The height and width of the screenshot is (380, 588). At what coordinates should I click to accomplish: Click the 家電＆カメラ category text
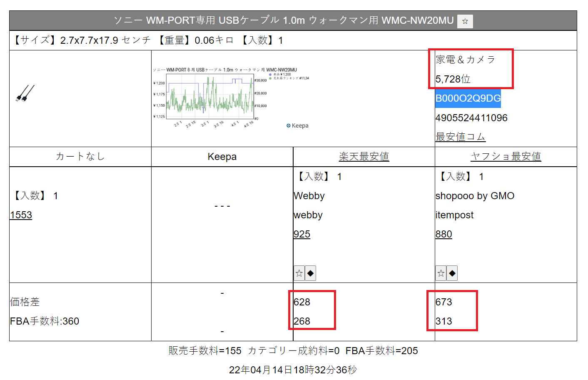466,60
